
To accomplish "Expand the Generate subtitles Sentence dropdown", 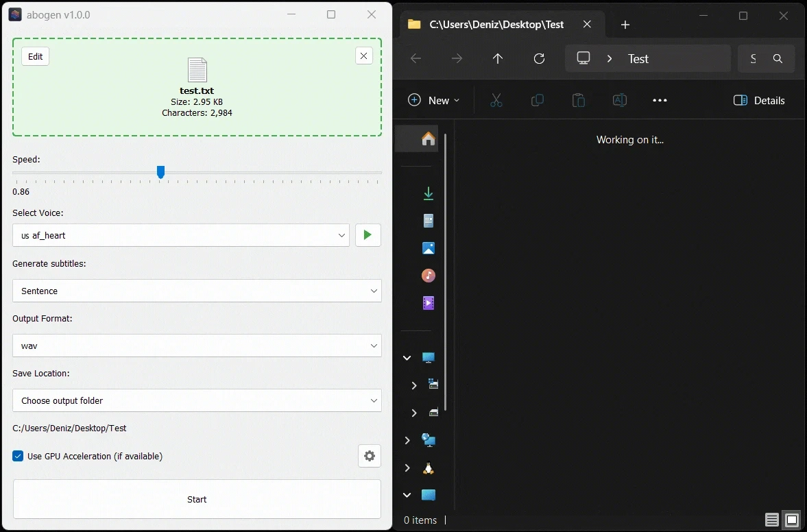I will coord(197,291).
